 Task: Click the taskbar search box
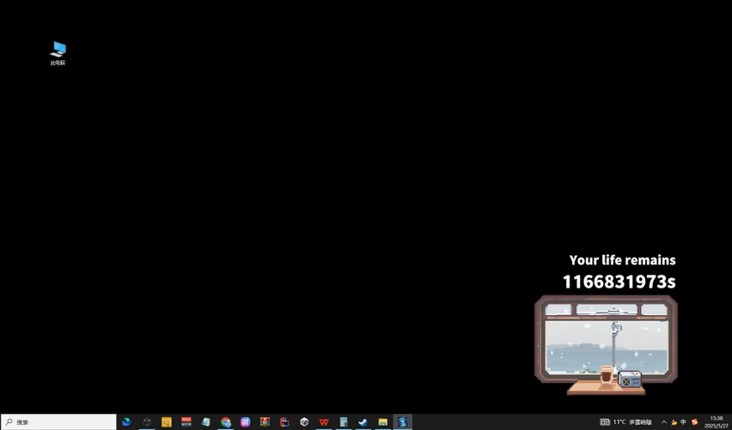pos(59,422)
